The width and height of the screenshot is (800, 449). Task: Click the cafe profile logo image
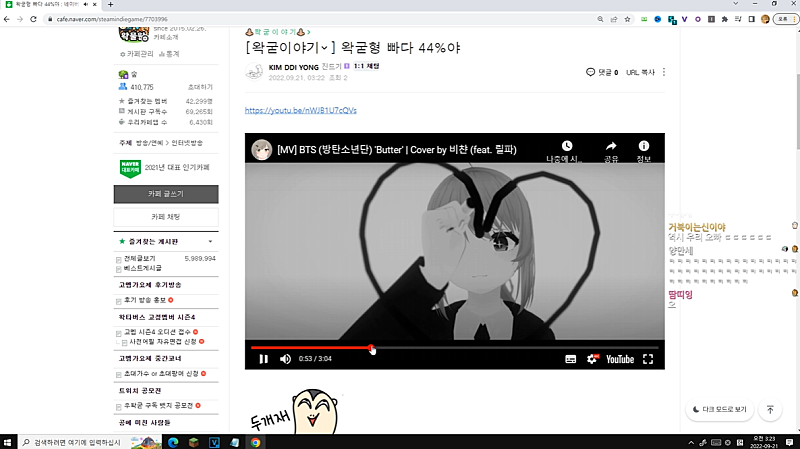coord(133,35)
